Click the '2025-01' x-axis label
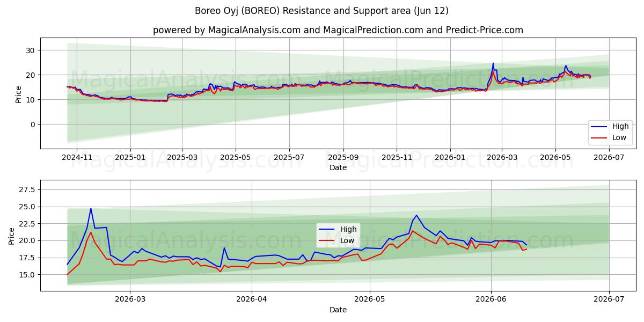Image resolution: width=644 pixels, height=322 pixels. 130,157
